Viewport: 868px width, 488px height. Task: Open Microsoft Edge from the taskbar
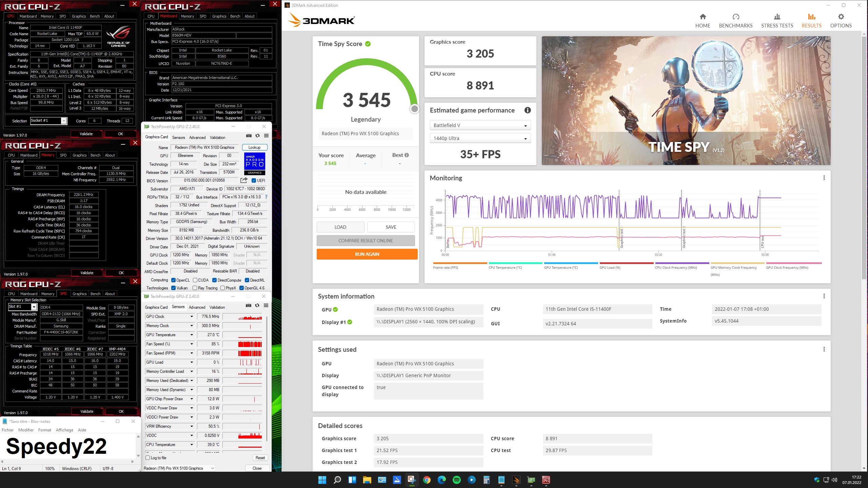441,480
